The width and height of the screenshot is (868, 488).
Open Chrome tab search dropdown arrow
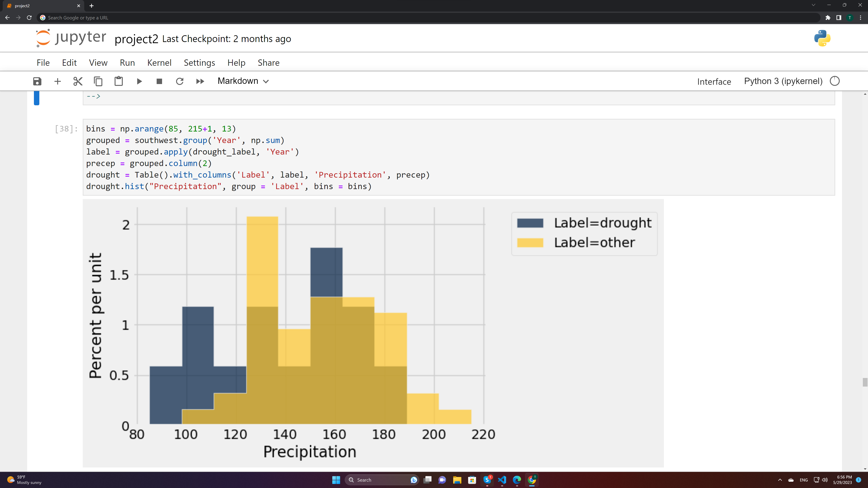click(814, 5)
